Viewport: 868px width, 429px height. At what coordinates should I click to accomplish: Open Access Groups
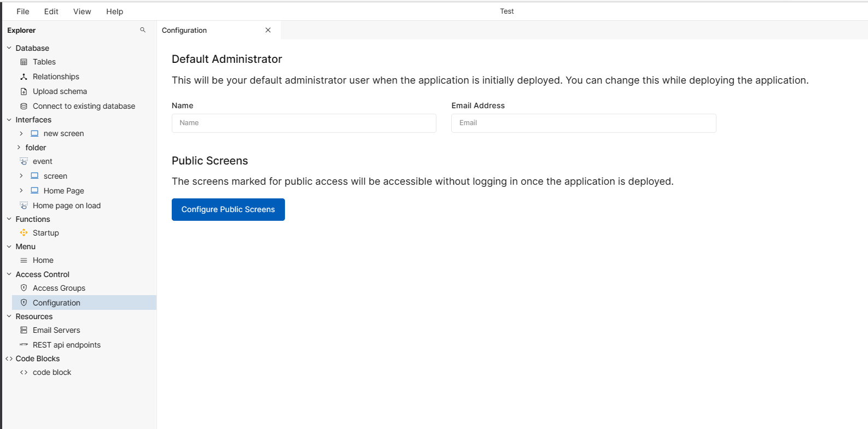[59, 288]
